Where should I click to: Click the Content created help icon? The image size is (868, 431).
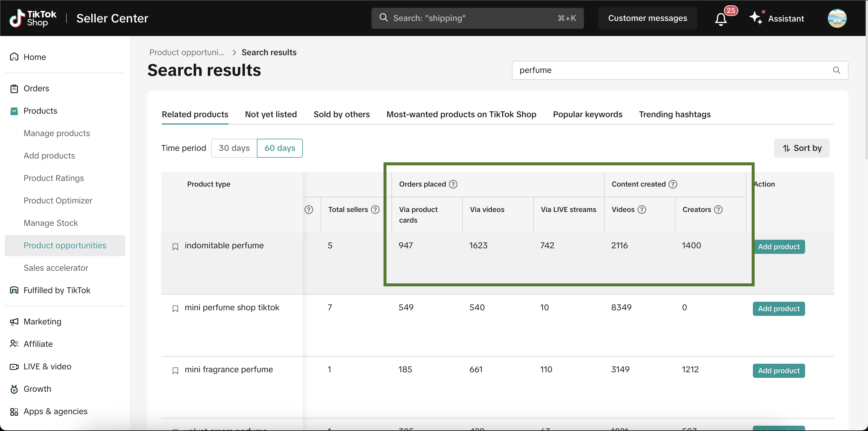(673, 184)
